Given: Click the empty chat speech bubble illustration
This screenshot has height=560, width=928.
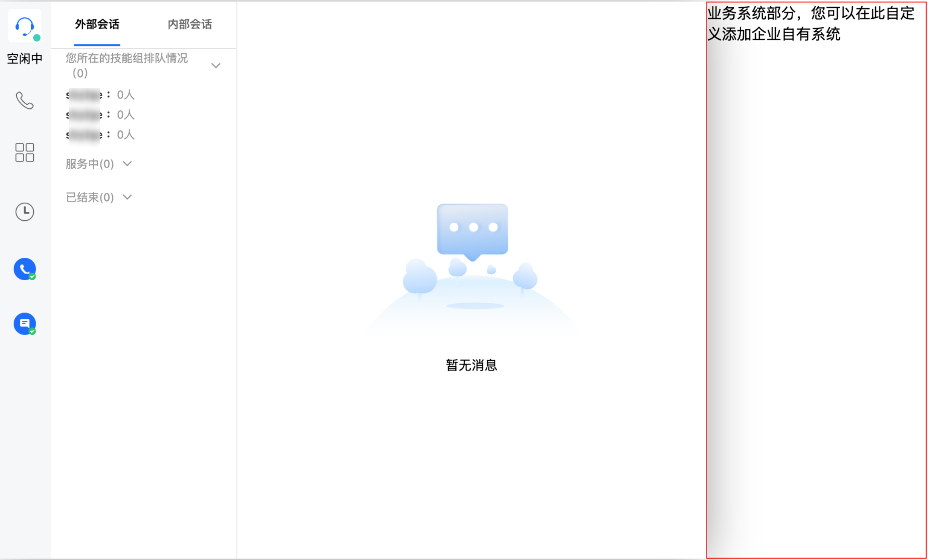Looking at the screenshot, I should coord(472,229).
